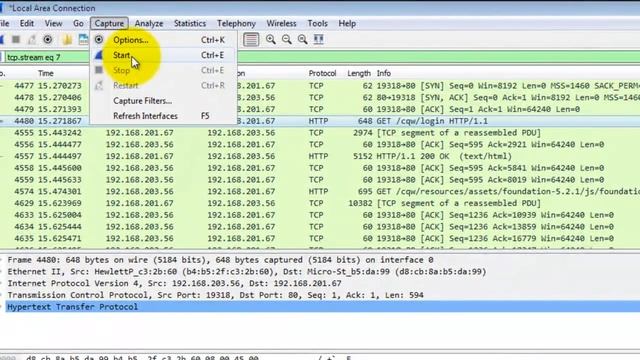Sort packets by the Length column
640x360 pixels.
tap(359, 73)
